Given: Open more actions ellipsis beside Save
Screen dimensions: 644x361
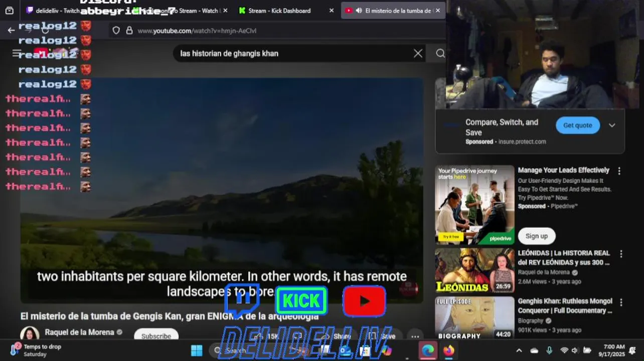Looking at the screenshot, I should coord(415,336).
